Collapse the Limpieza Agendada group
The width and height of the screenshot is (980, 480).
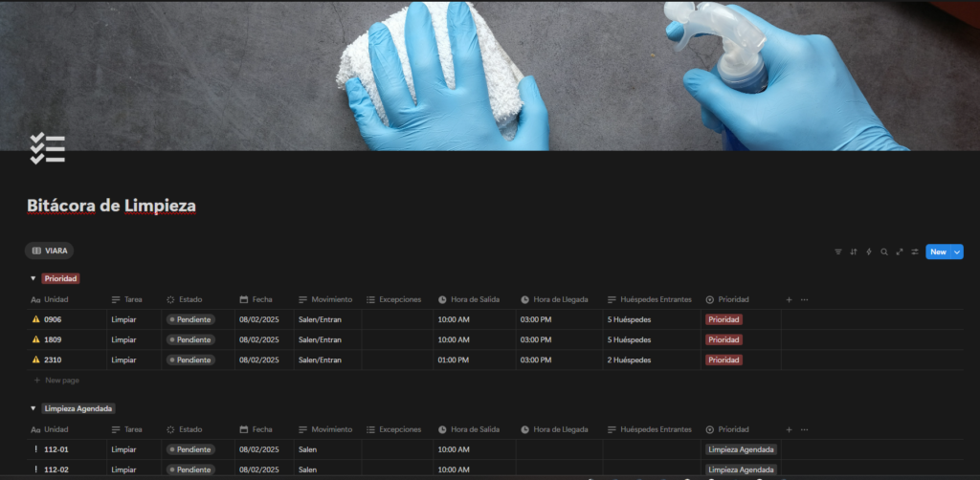click(33, 408)
